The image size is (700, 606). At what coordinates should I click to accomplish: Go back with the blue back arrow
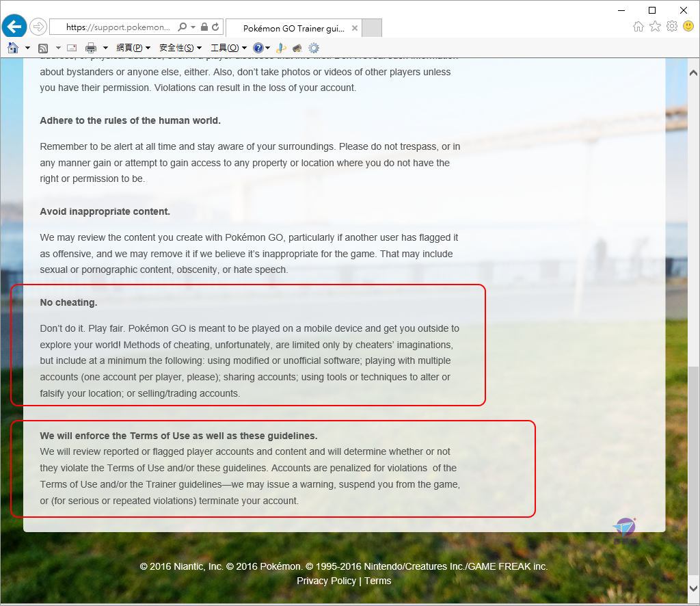(14, 27)
